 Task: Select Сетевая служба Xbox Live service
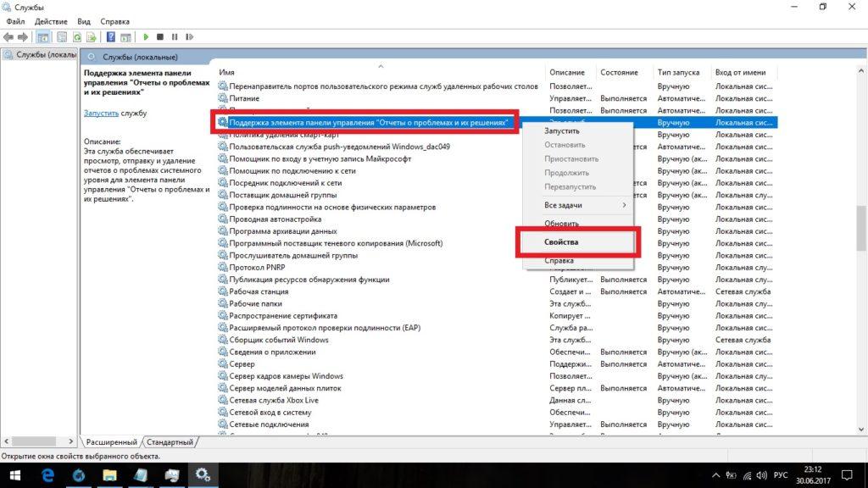[497, 400]
